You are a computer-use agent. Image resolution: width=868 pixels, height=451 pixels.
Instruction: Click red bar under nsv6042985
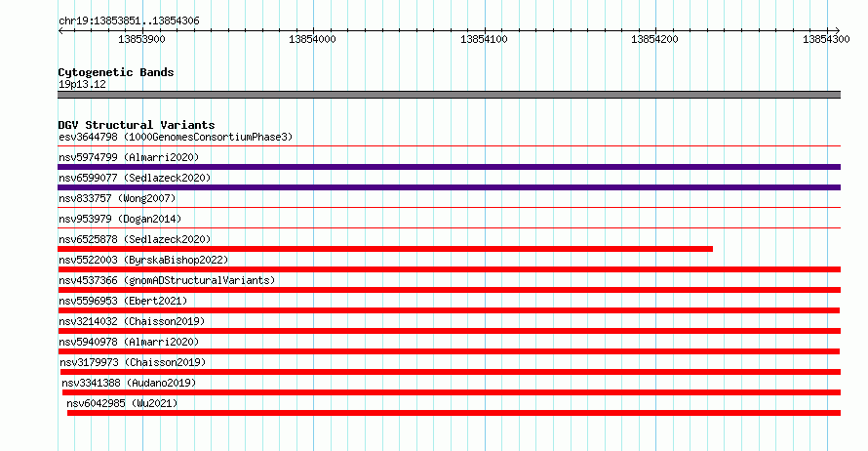pyautogui.click(x=454, y=413)
